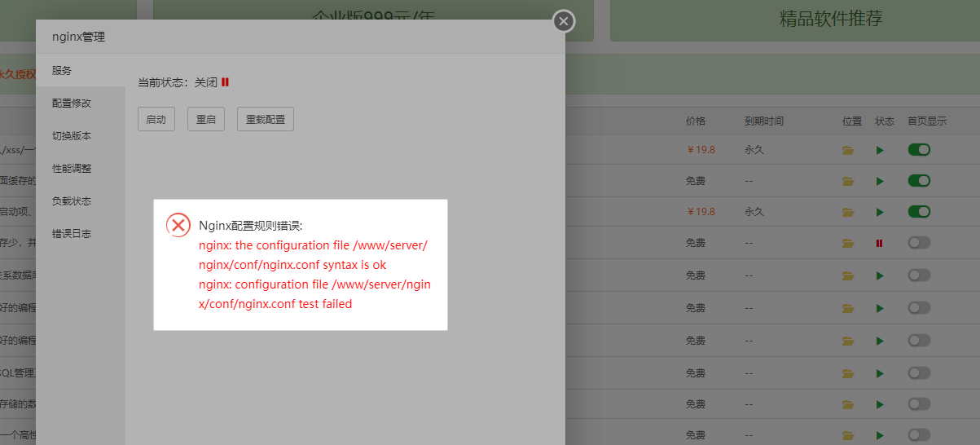Image resolution: width=980 pixels, height=445 pixels.
Task: Open the 负载状态 tab
Action: pos(81,201)
